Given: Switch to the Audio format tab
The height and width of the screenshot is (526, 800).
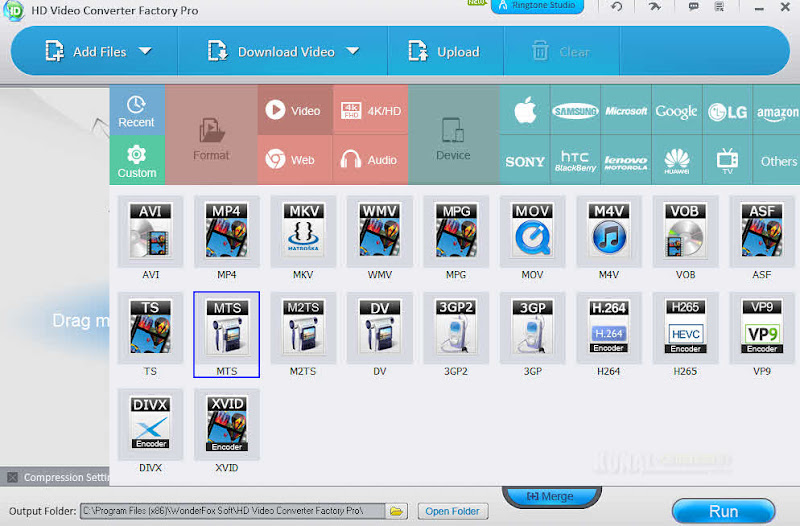Looking at the screenshot, I should 370,160.
